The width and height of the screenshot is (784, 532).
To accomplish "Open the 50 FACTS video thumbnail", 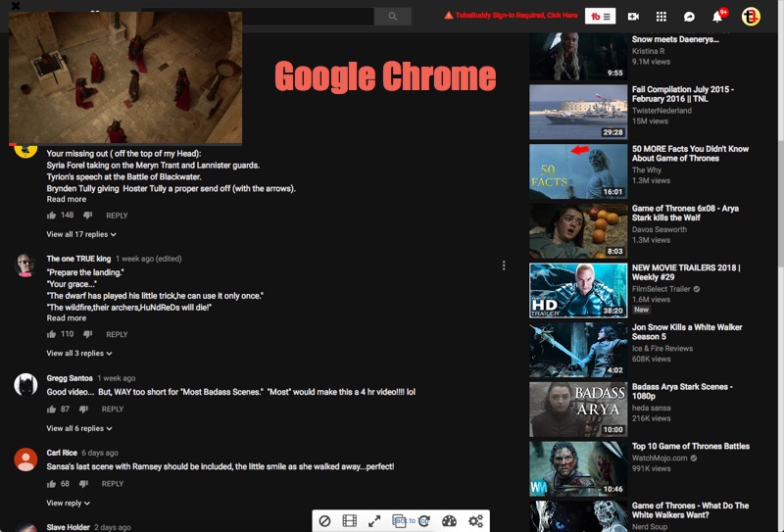I will point(578,171).
